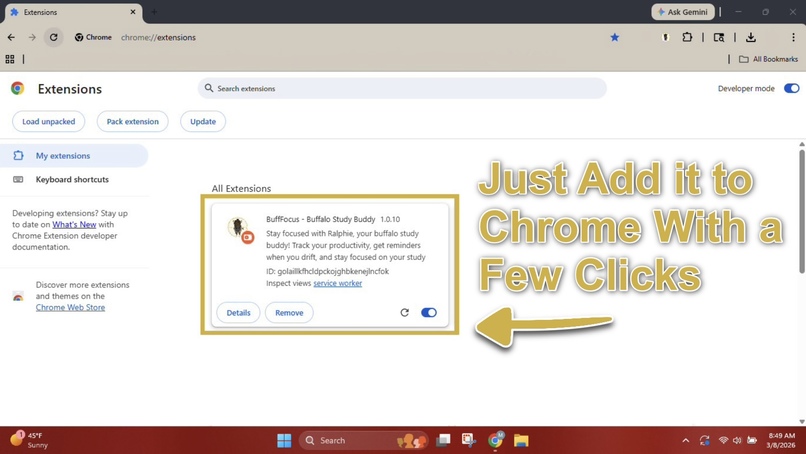Bookmark this page with the star icon

[x=614, y=38]
